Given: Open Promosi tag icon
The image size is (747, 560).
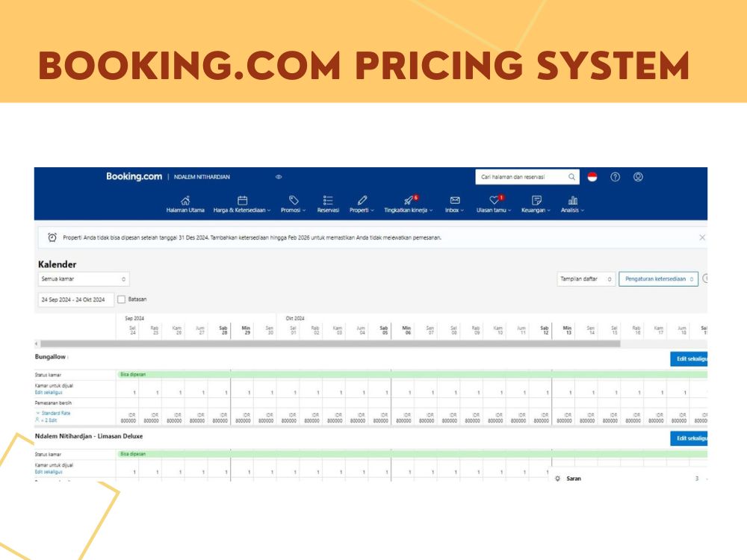Looking at the screenshot, I should 294,200.
